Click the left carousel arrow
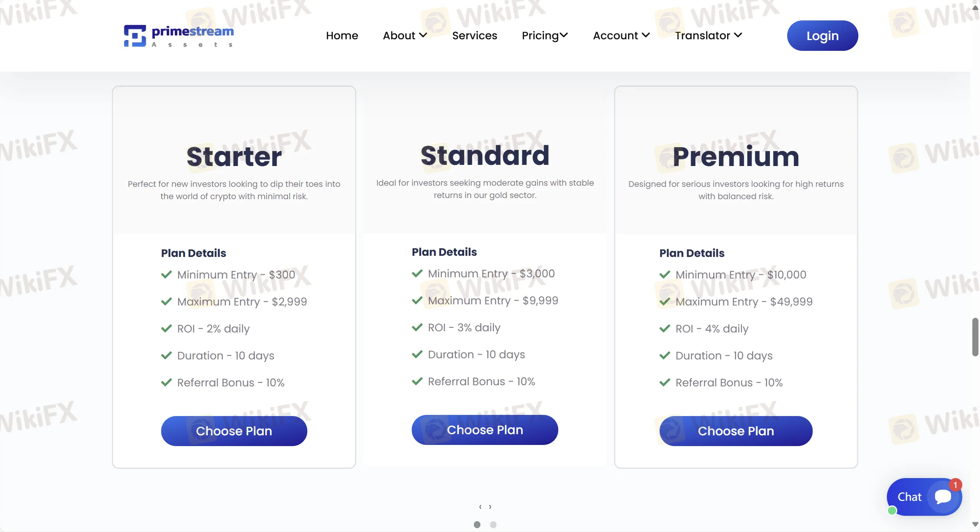The height and width of the screenshot is (532, 980). pyautogui.click(x=480, y=507)
